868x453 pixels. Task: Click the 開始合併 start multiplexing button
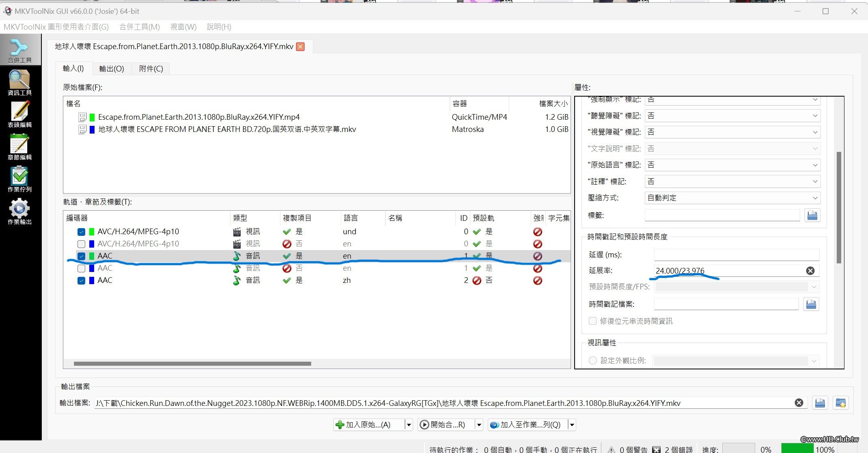pyautogui.click(x=444, y=425)
